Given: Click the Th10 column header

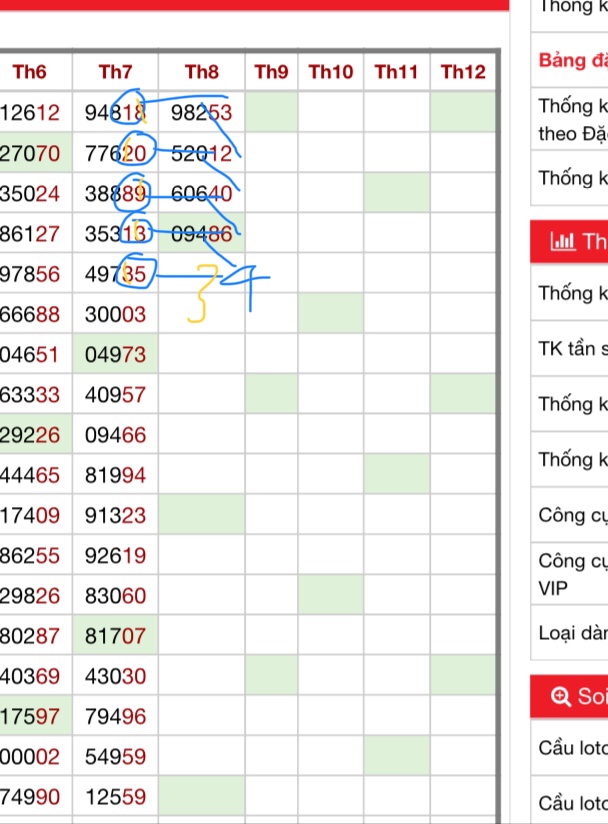Looking at the screenshot, I should (330, 72).
